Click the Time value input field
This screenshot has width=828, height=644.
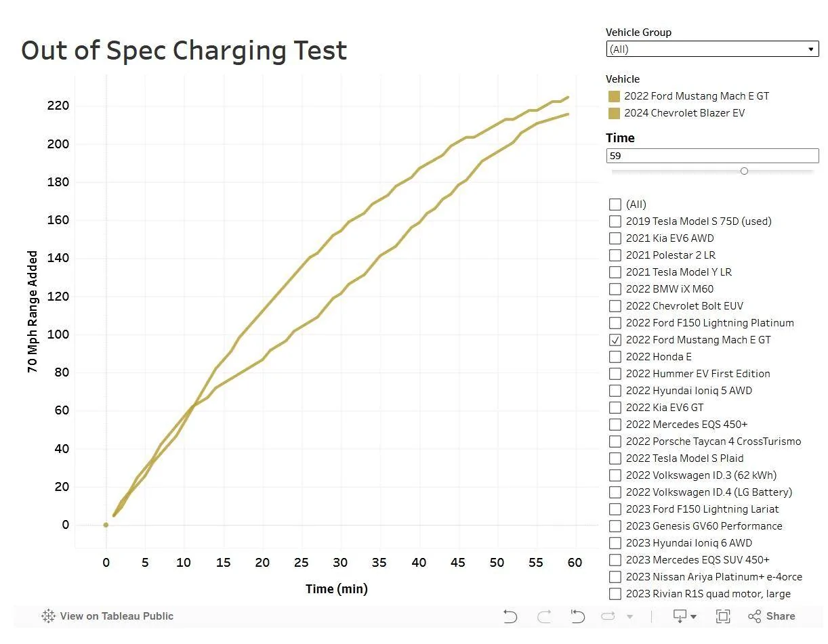712,156
